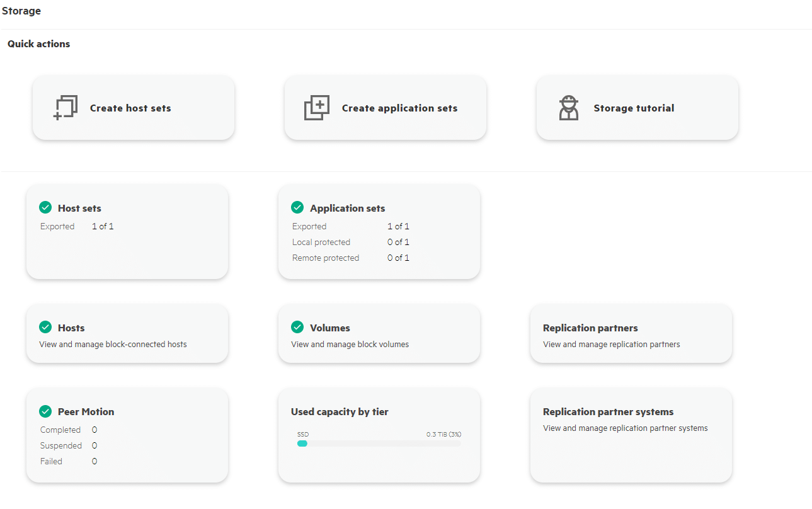Screen dimensions: 812x509
Task: Click the status checkmark on Hosts card
Action: [45, 327]
